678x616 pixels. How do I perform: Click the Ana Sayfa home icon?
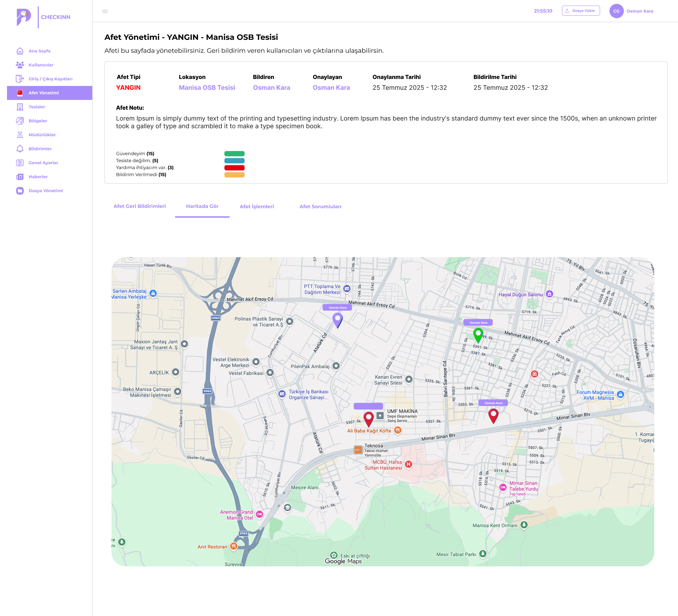[20, 51]
